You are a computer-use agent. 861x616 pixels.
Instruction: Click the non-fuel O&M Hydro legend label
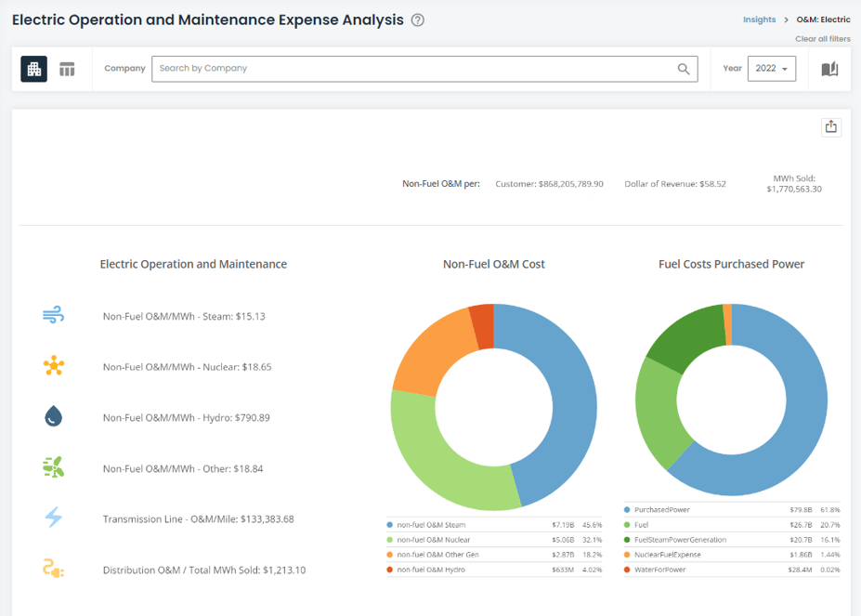click(431, 570)
